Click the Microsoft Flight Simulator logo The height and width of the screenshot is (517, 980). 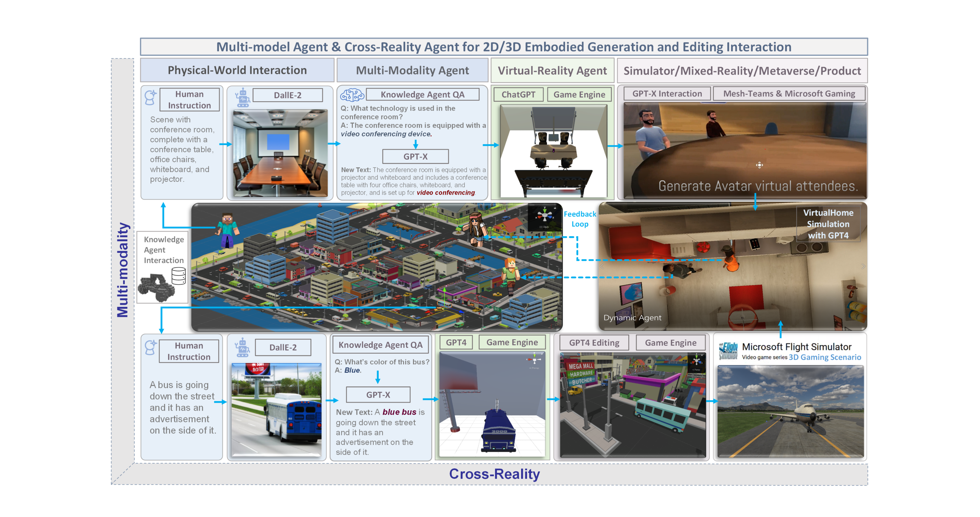[x=728, y=351]
